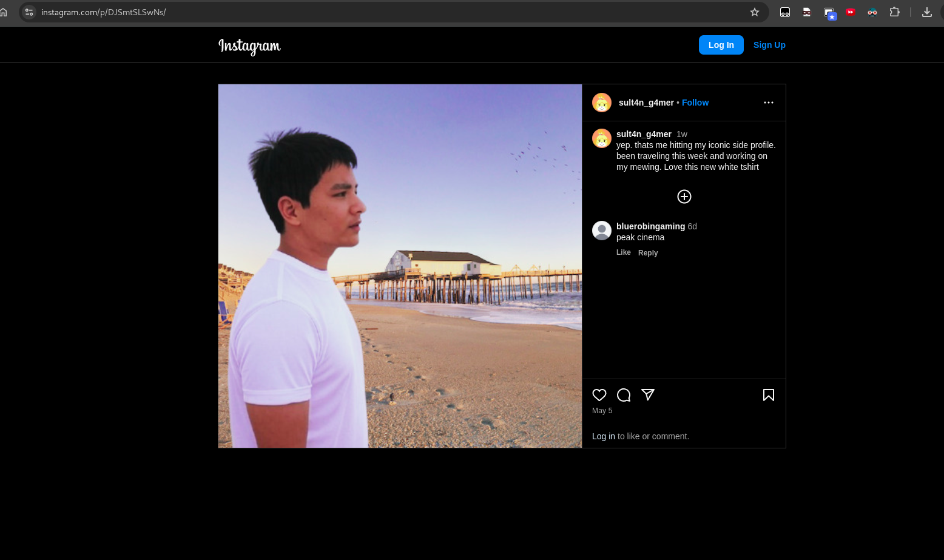Viewport: 944px width, 560px height.
Task: Bookmark this page with the star icon
Action: coord(754,12)
